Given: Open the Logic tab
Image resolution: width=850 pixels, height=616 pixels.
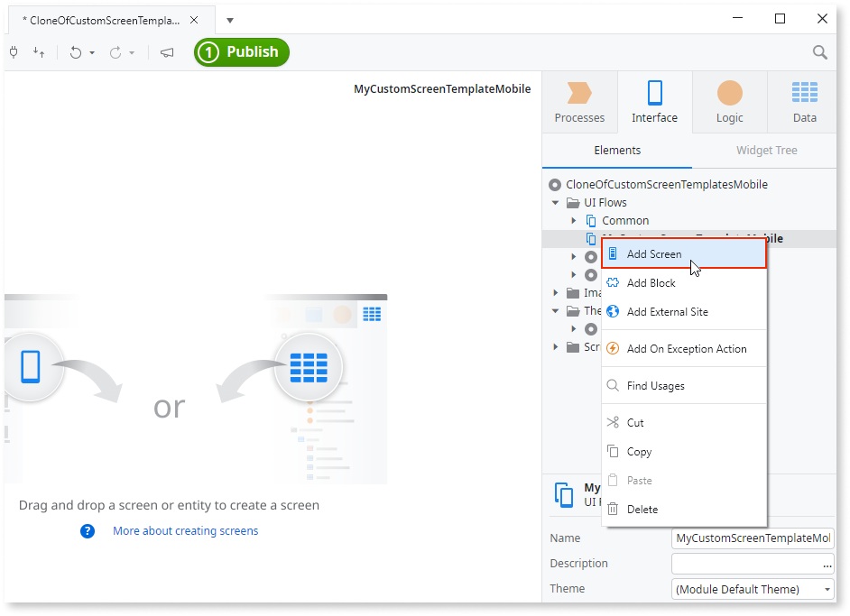Looking at the screenshot, I should click(728, 101).
